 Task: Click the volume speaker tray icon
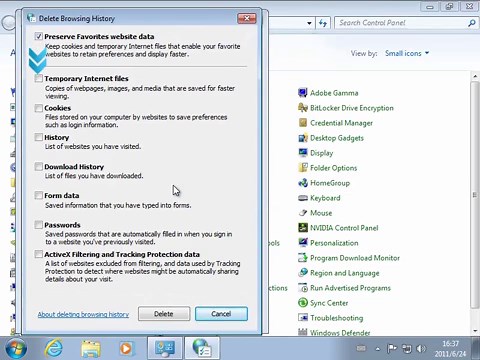click(x=421, y=349)
